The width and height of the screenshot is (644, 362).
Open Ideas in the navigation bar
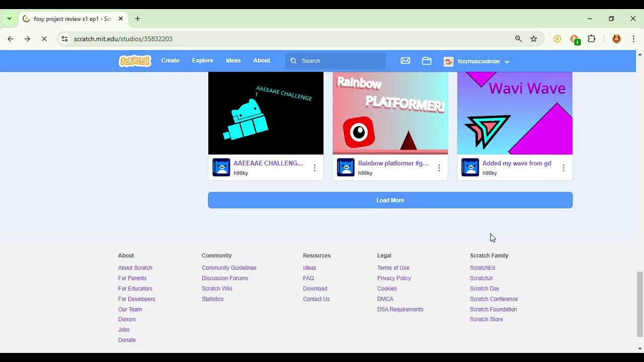pyautogui.click(x=233, y=60)
